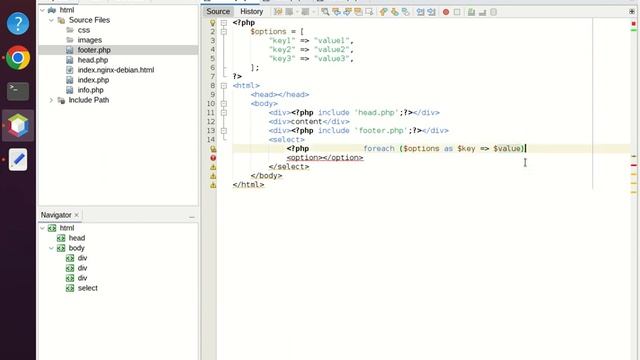Select head element in Navigator
Image resolution: width=640 pixels, height=360 pixels.
coord(76,238)
